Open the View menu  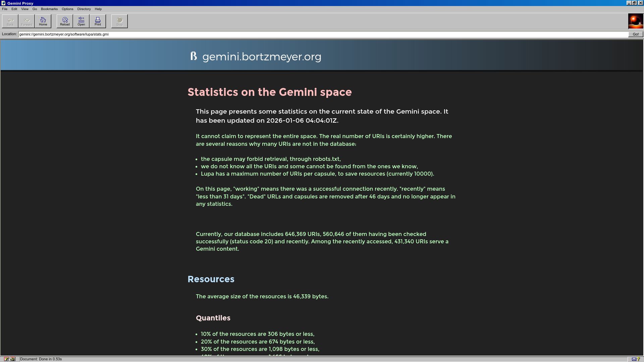pos(25,9)
